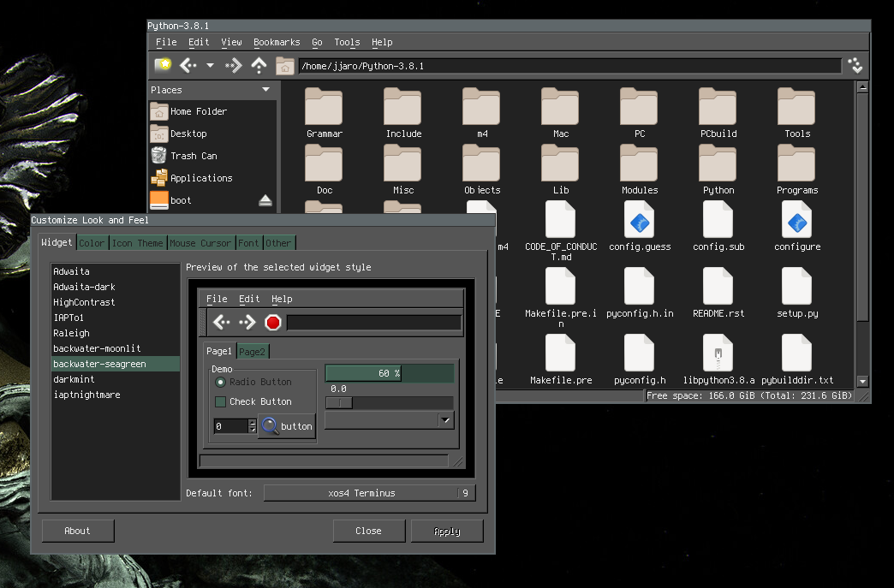Image resolution: width=894 pixels, height=588 pixels.
Task: Select CODE_OF_CONDUCT.md file
Action: [560, 231]
